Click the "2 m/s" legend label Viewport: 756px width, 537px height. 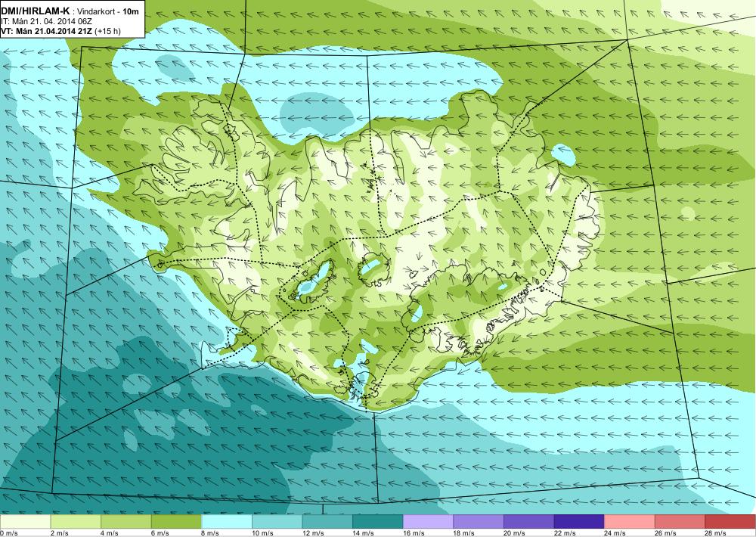[59, 533]
